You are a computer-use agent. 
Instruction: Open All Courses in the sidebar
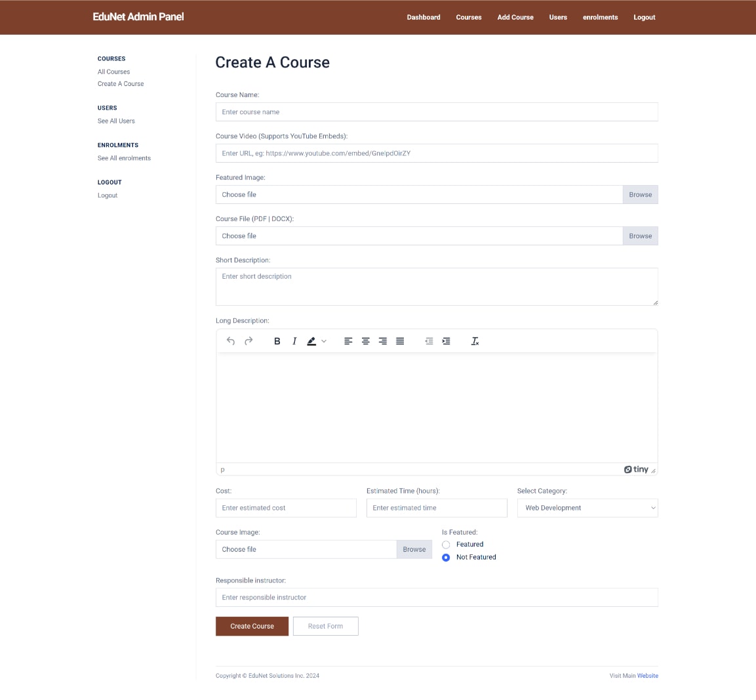[114, 72]
